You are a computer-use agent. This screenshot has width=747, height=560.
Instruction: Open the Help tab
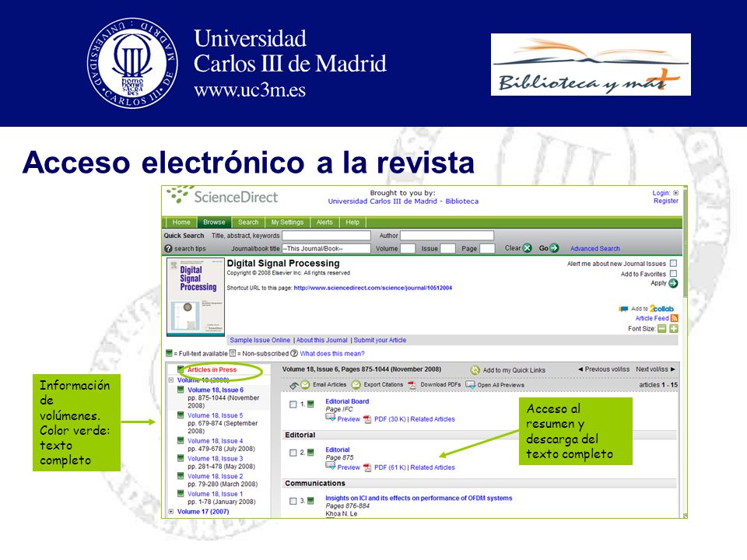[x=352, y=222]
